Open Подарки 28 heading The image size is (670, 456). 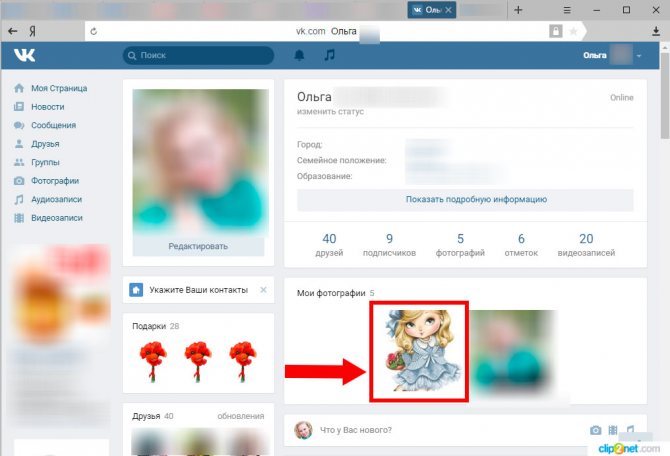coord(156,326)
